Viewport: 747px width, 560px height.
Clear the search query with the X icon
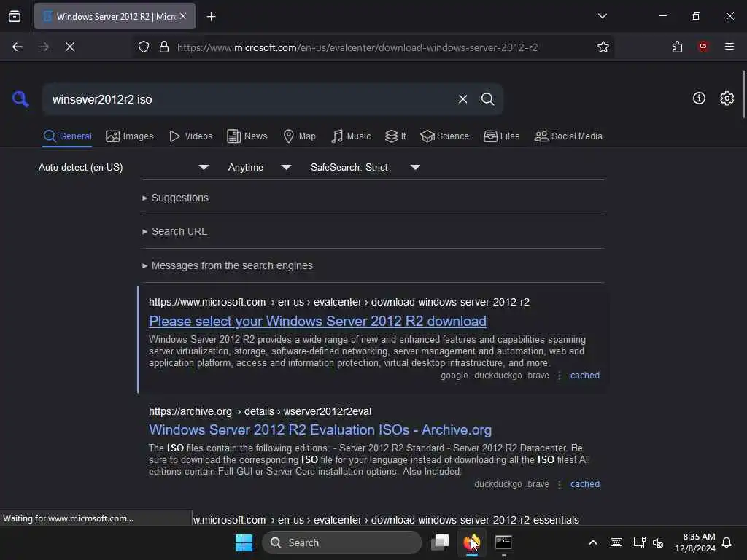[462, 99]
